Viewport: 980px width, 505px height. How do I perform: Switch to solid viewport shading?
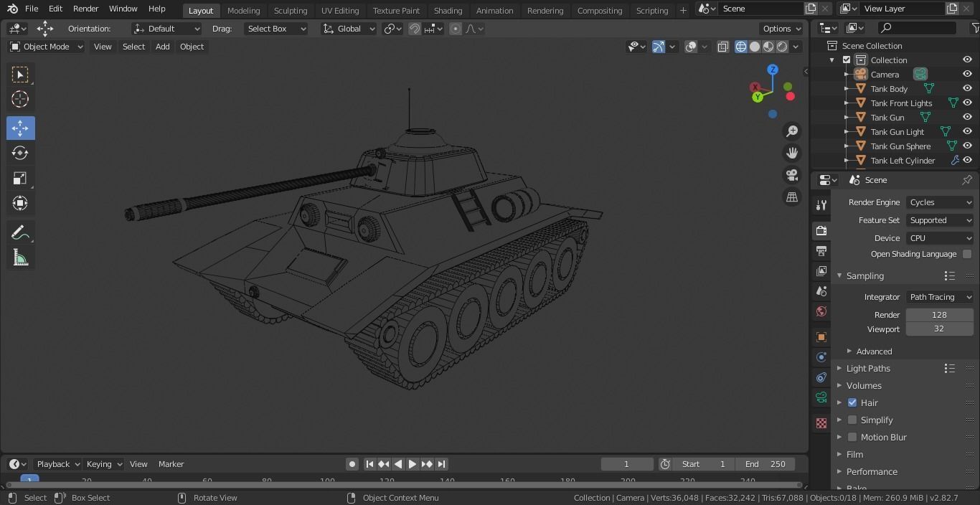pyautogui.click(x=755, y=47)
